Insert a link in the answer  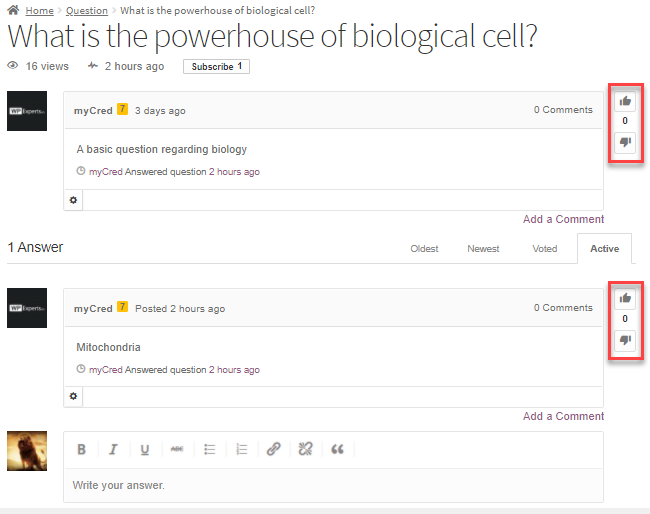click(x=273, y=450)
